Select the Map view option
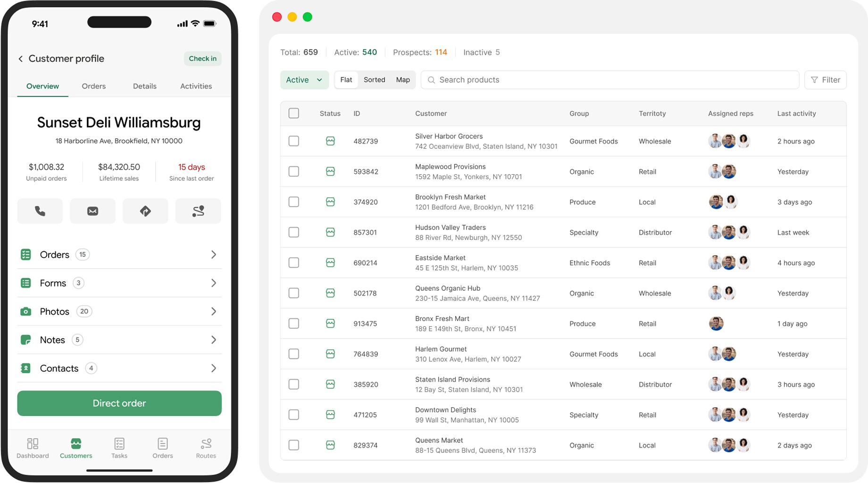 coord(403,80)
